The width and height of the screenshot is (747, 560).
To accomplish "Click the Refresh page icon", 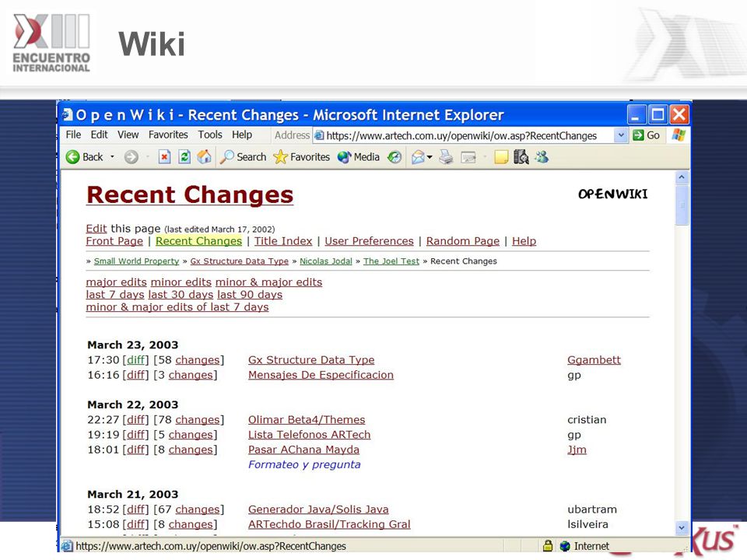I will [x=184, y=156].
